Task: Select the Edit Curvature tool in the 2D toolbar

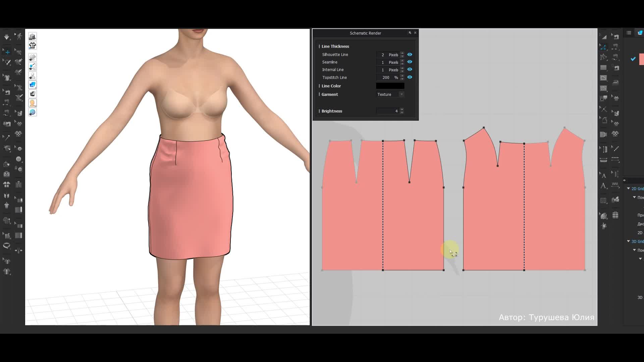Action: (603, 46)
